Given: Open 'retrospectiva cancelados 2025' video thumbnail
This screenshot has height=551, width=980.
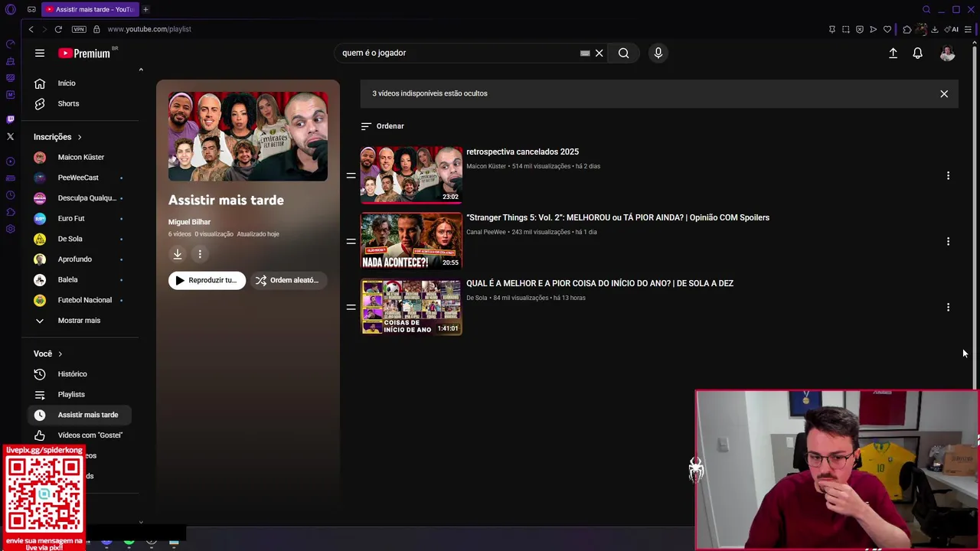Looking at the screenshot, I should pyautogui.click(x=411, y=175).
